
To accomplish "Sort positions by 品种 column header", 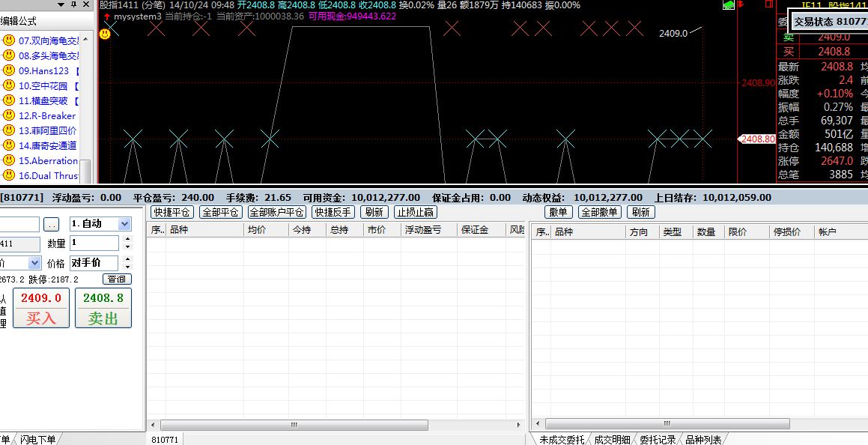I will click(x=204, y=230).
